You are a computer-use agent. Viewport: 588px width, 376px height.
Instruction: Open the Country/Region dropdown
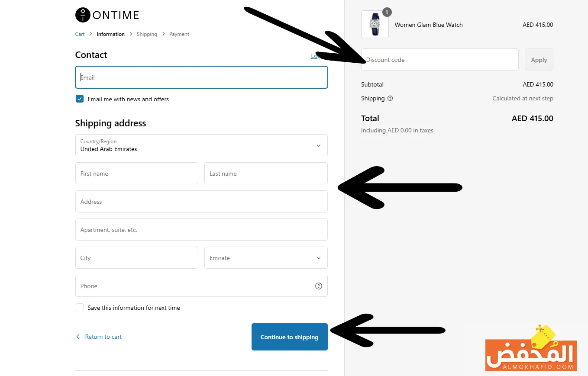(x=201, y=145)
